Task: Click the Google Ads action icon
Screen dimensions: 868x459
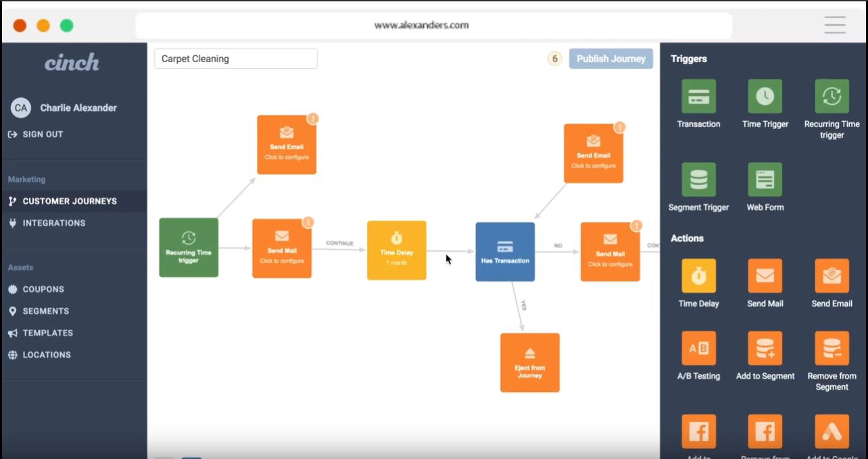Action: coord(831,431)
